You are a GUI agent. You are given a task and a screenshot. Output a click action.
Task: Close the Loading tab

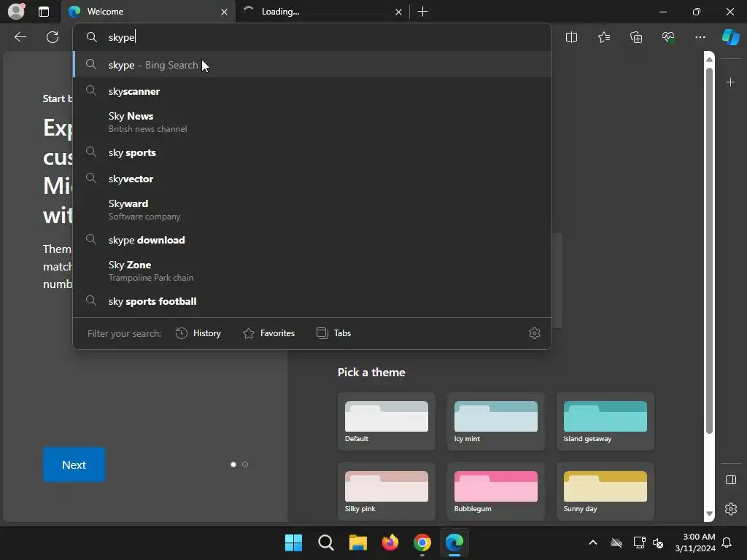398,12
